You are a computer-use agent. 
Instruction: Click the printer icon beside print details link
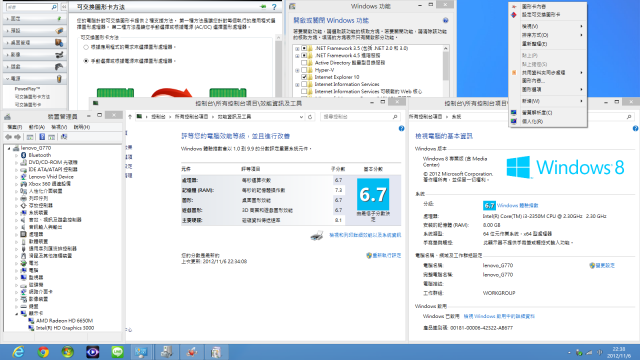point(317,235)
